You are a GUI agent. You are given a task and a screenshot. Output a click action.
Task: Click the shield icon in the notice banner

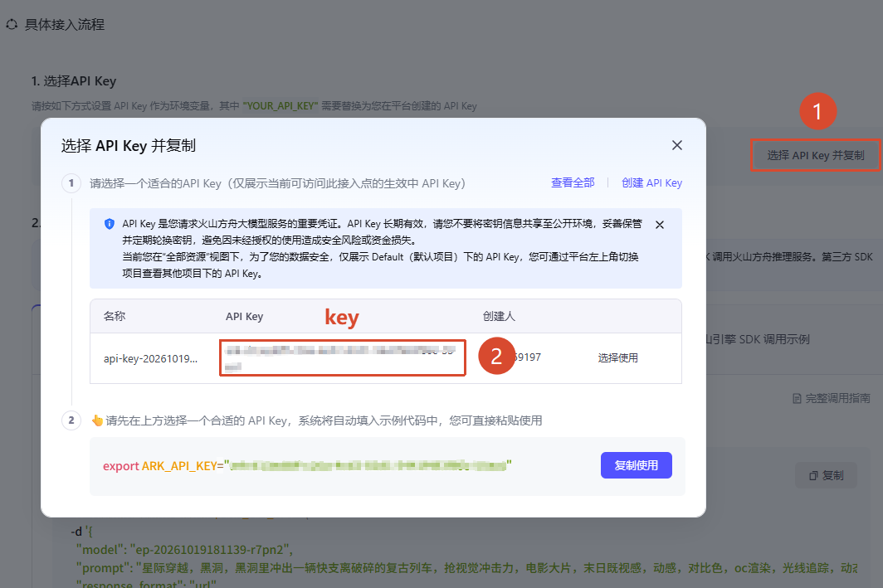pyautogui.click(x=110, y=224)
